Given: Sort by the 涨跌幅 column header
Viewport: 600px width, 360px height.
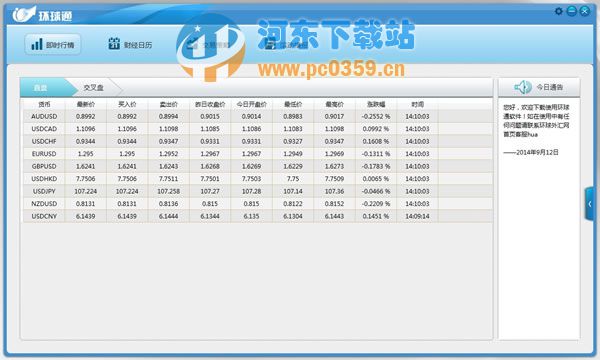Looking at the screenshot, I should [x=376, y=104].
